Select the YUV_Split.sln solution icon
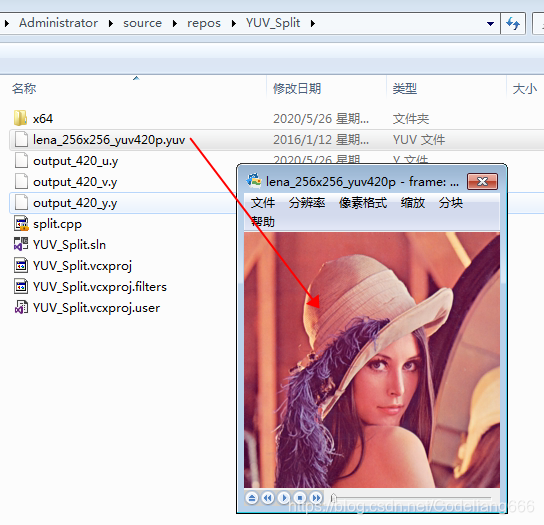Viewport: 544px width, 525px height. (21, 244)
